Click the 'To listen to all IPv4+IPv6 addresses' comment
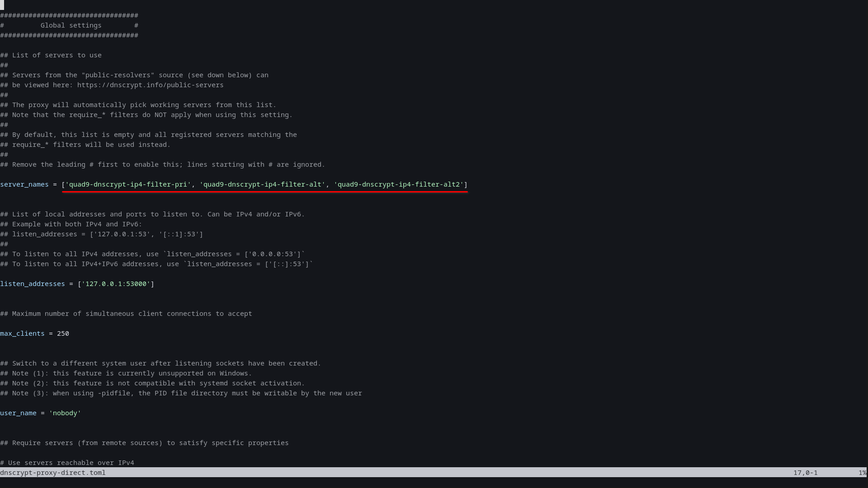This screenshot has width=868, height=488. pyautogui.click(x=156, y=264)
